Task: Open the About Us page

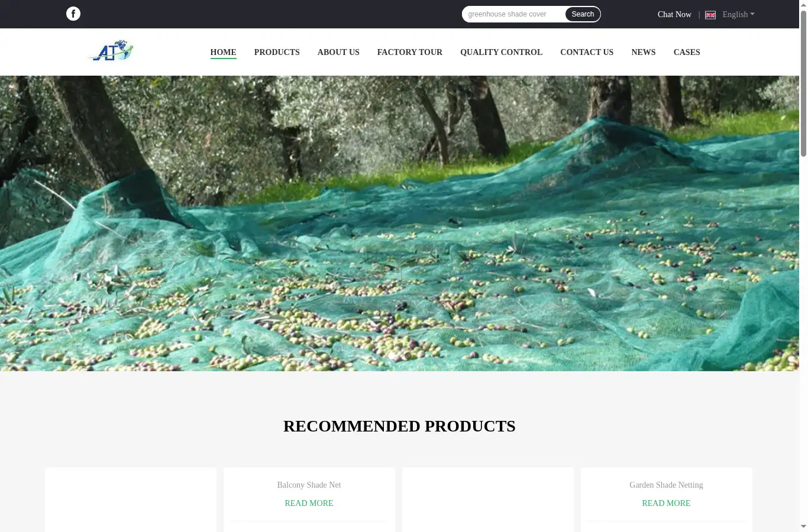Action: 338,52
